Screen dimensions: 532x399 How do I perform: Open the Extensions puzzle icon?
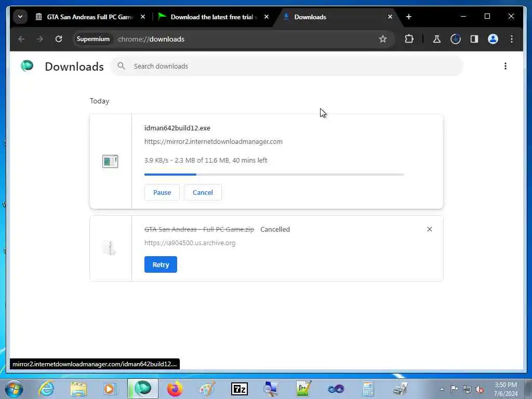pyautogui.click(x=409, y=39)
